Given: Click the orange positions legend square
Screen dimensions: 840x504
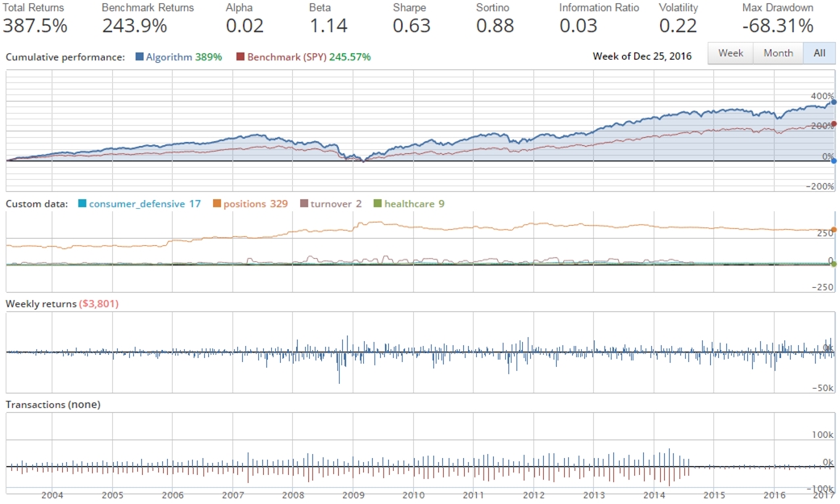Looking at the screenshot, I should (216, 202).
